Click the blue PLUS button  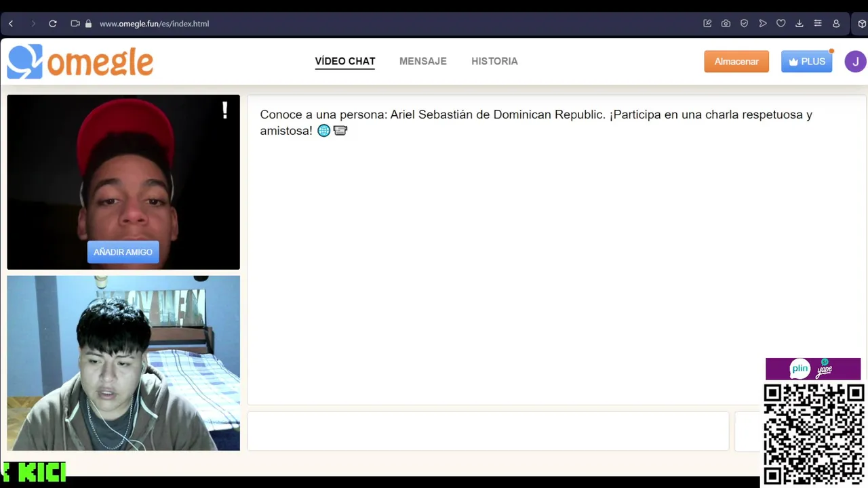pyautogui.click(x=806, y=62)
